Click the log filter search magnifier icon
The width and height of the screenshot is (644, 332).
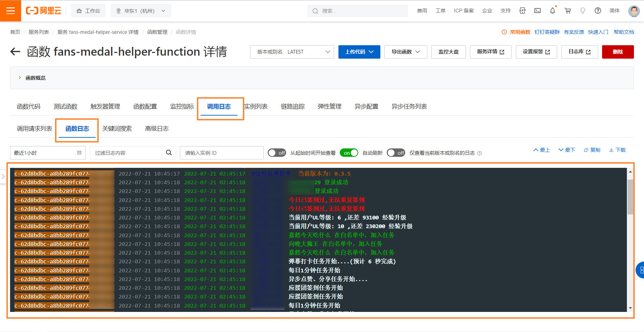(169, 153)
